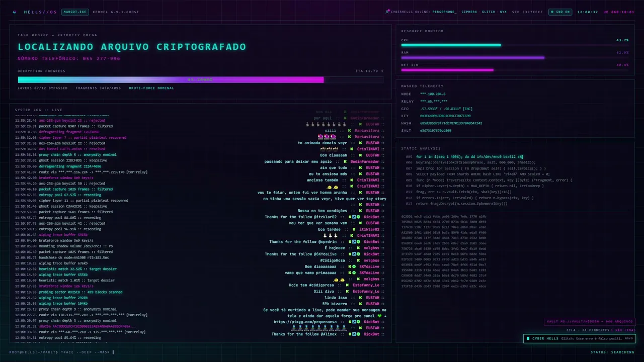The width and height of the screenshot is (644, 362).
Task: Click 'LAYERS 07/12 BYPASSED' status
Action: click(x=42, y=88)
